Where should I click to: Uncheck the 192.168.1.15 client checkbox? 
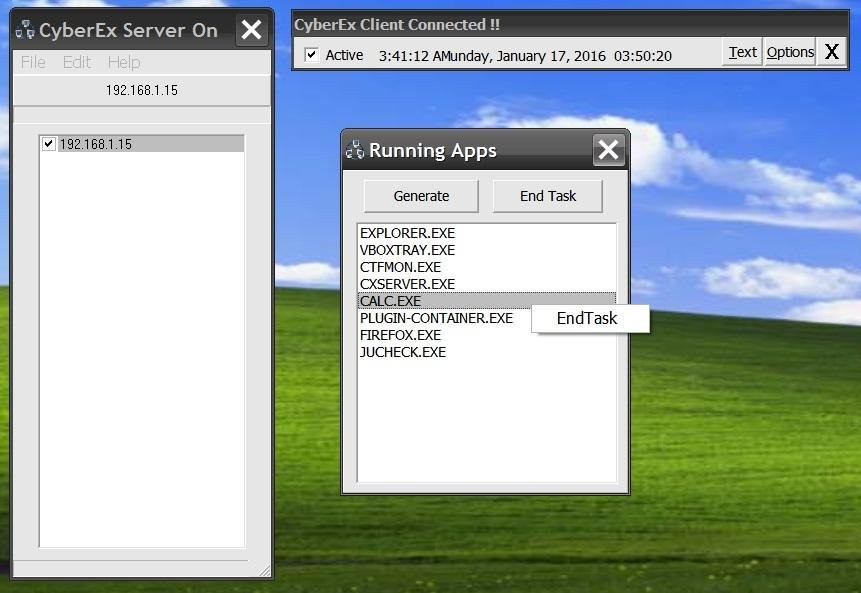(49, 144)
